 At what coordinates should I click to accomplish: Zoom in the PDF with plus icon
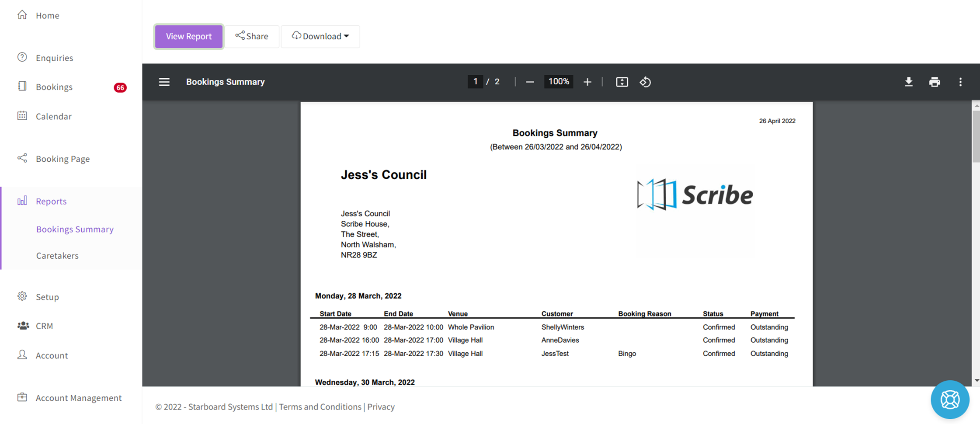[587, 82]
